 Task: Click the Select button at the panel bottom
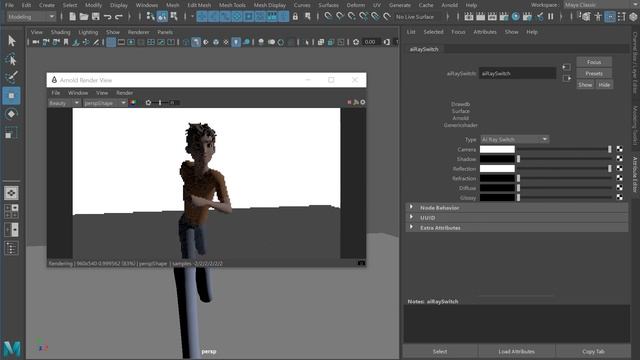[440, 351]
